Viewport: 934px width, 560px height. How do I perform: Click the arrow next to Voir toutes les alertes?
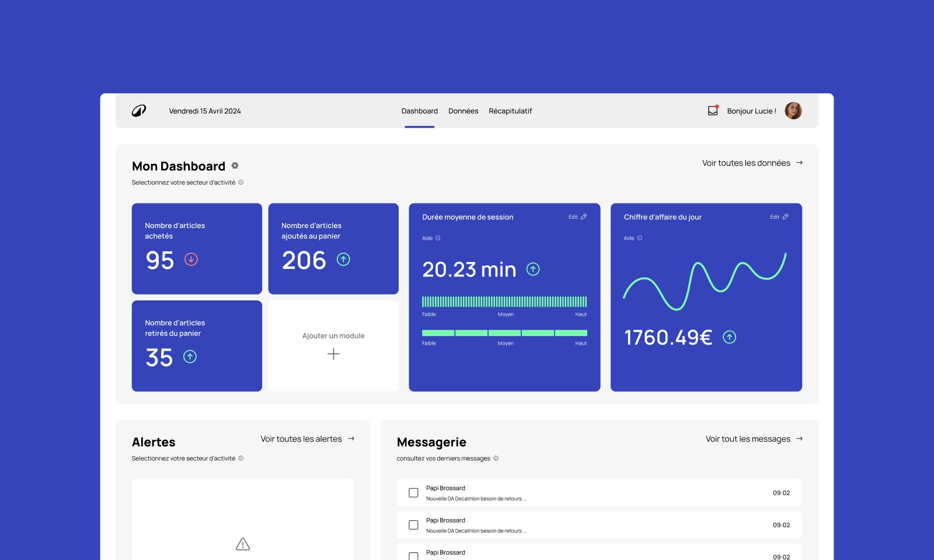(x=351, y=439)
